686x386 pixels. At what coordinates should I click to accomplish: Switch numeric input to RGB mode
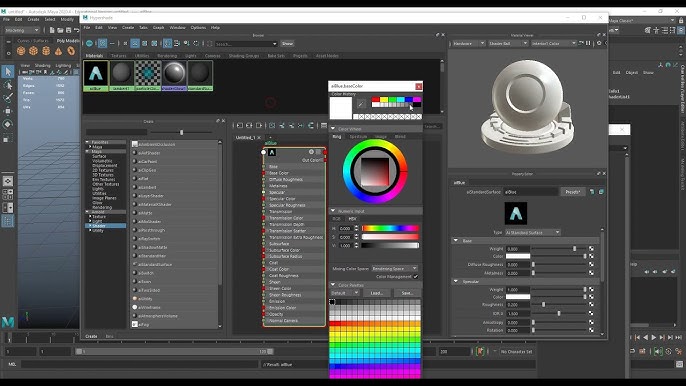[336, 218]
